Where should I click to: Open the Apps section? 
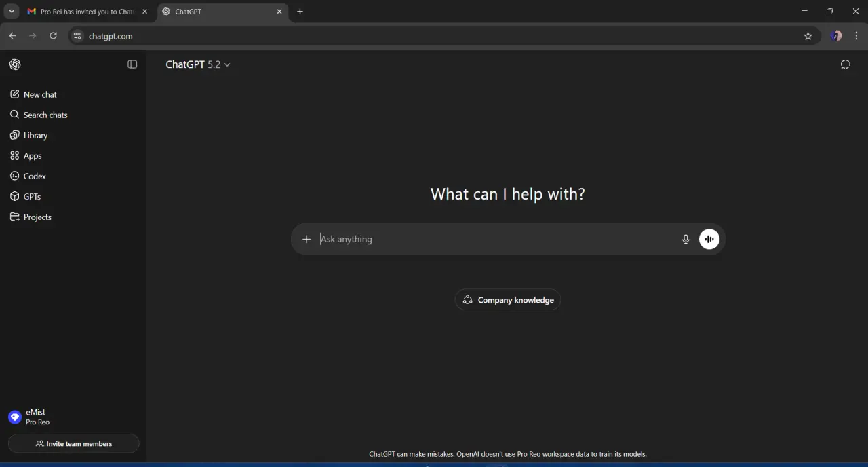point(73,155)
